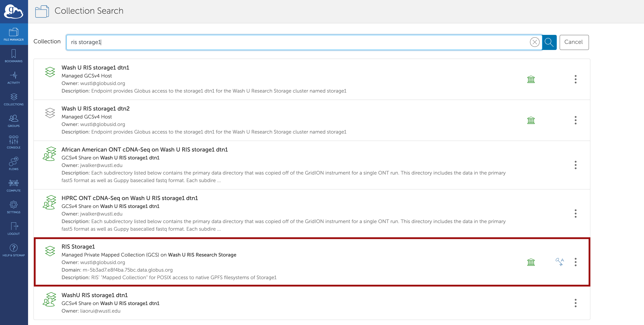Click the magnifier search button
The height and width of the screenshot is (325, 644).
[x=549, y=42]
